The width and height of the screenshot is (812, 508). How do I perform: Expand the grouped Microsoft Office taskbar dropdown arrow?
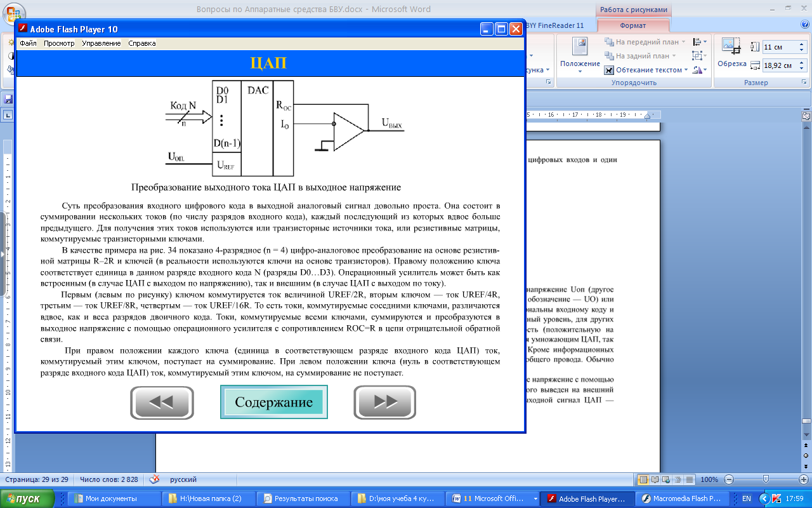pyautogui.click(x=536, y=498)
